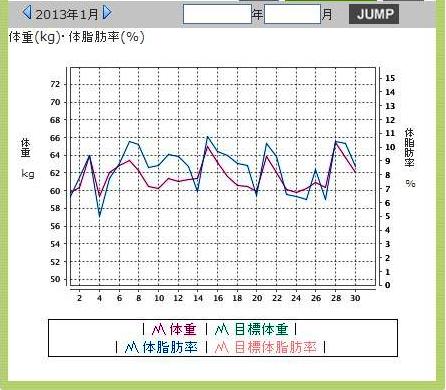Screen dimensions: 446x390
Task: Click the right axis value 15
Action: point(390,78)
